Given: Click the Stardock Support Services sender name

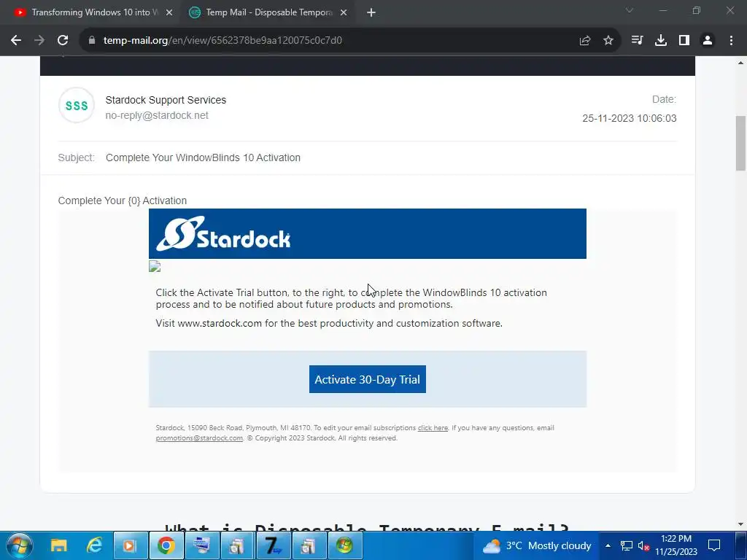Looking at the screenshot, I should coord(166,100).
